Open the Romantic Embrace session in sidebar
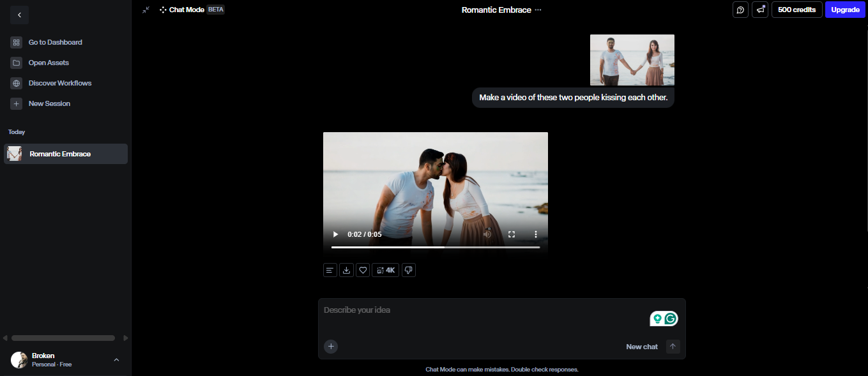This screenshot has width=868, height=376. pyautogui.click(x=66, y=154)
